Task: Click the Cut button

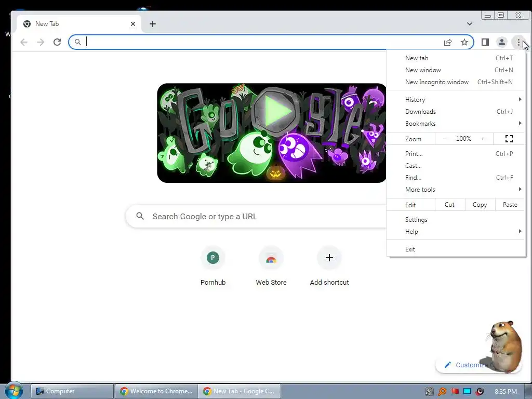Action: click(449, 205)
